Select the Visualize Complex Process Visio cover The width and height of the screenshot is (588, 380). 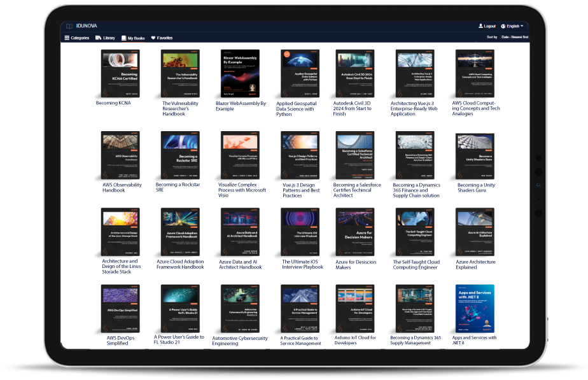coord(241,155)
